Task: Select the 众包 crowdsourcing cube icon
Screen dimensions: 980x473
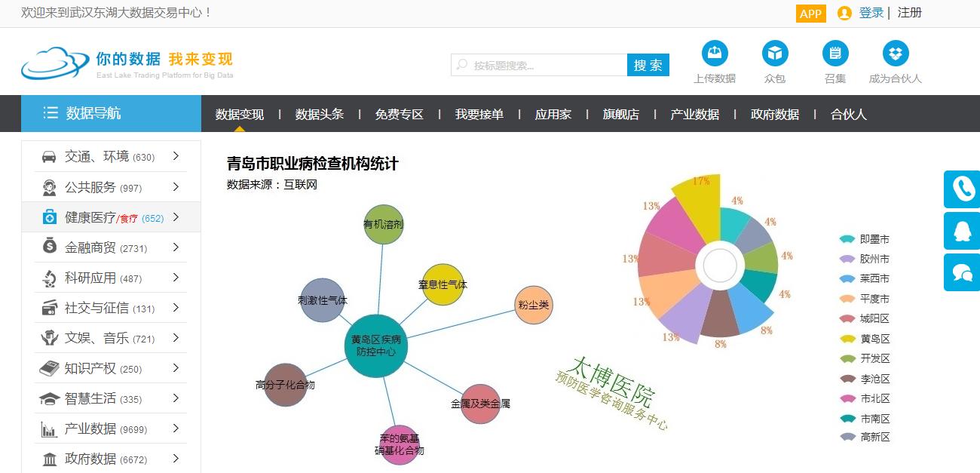Action: [x=775, y=53]
